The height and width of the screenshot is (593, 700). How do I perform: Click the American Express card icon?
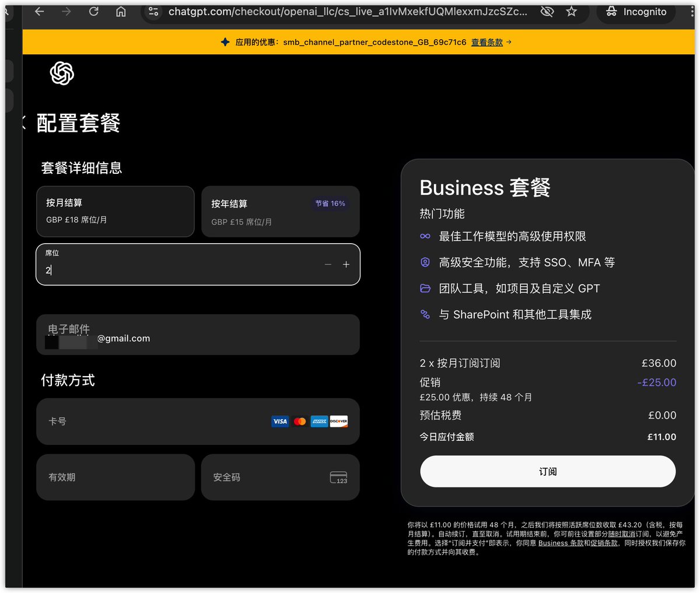point(319,421)
